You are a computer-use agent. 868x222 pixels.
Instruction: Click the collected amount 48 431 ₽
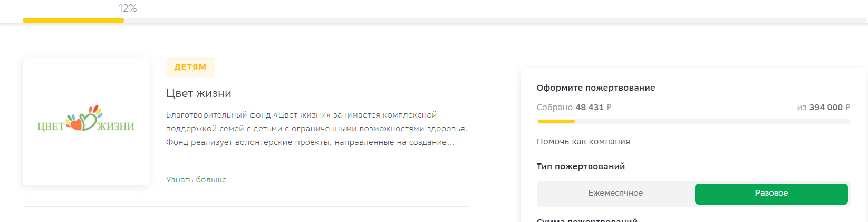click(593, 108)
